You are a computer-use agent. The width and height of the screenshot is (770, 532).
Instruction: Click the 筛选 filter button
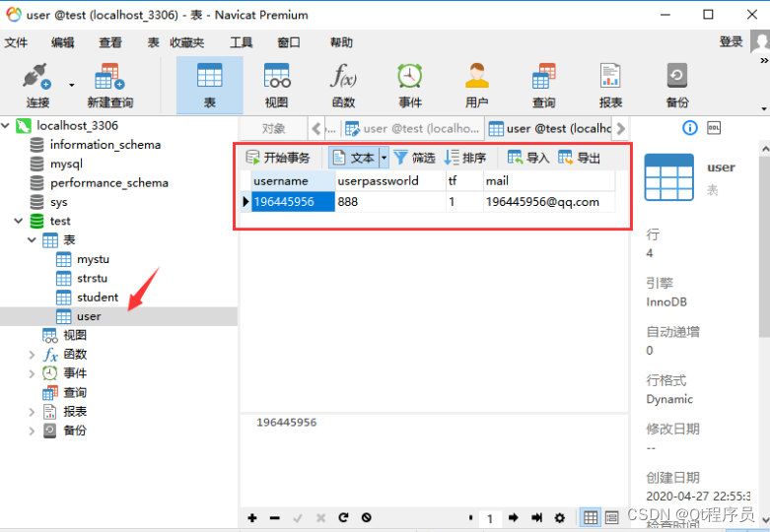click(414, 158)
